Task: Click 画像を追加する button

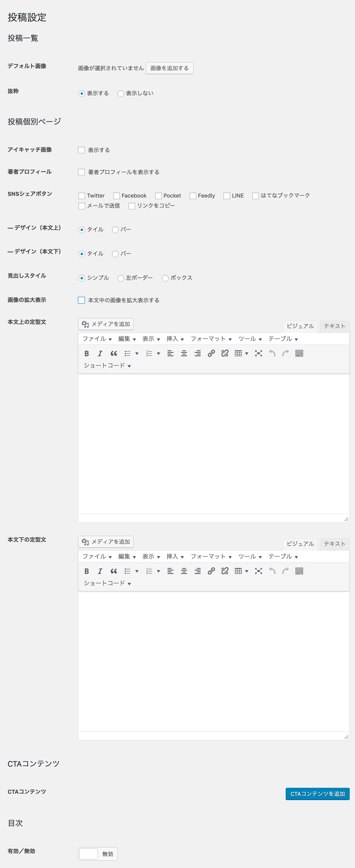Action: [170, 68]
